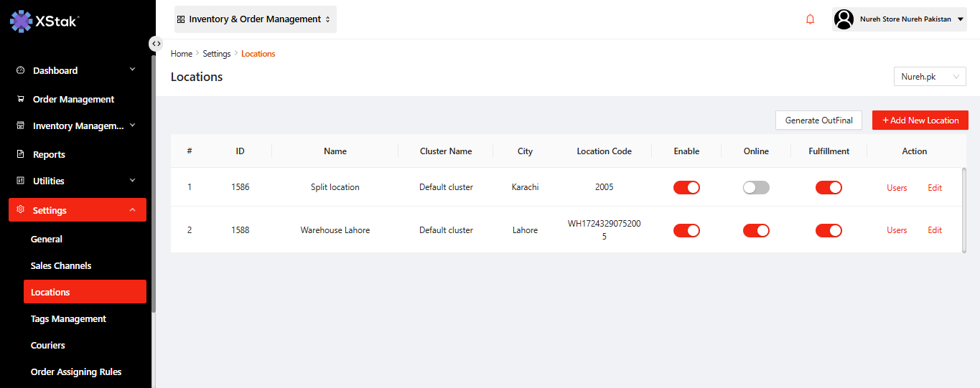980x388 pixels.
Task: Click the Order Management cart icon
Action: (x=20, y=99)
